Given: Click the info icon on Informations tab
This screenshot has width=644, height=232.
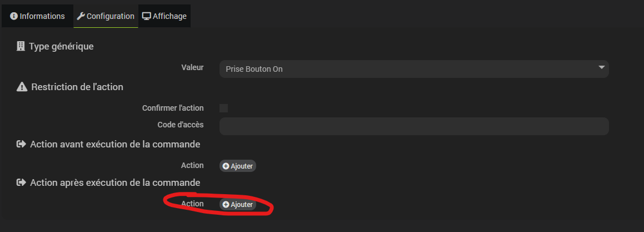Looking at the screenshot, I should click(x=14, y=16).
